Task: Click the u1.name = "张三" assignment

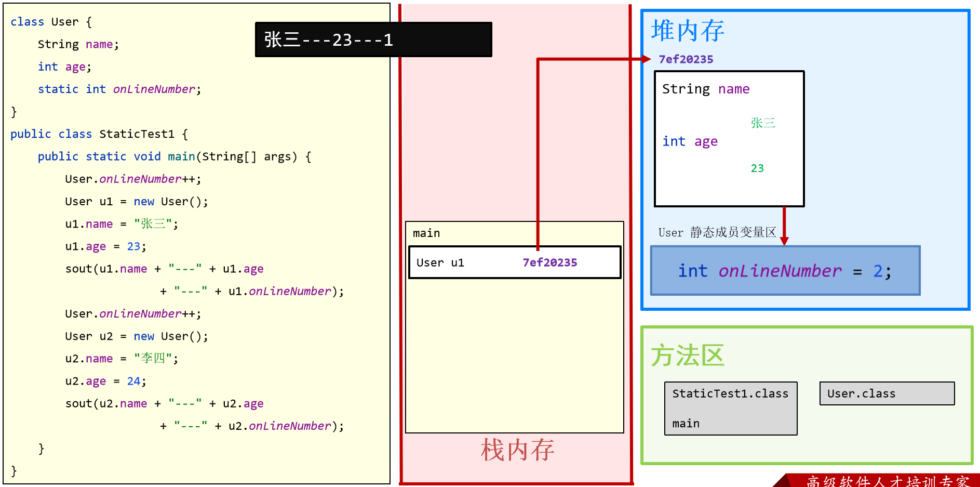Action: point(122,224)
